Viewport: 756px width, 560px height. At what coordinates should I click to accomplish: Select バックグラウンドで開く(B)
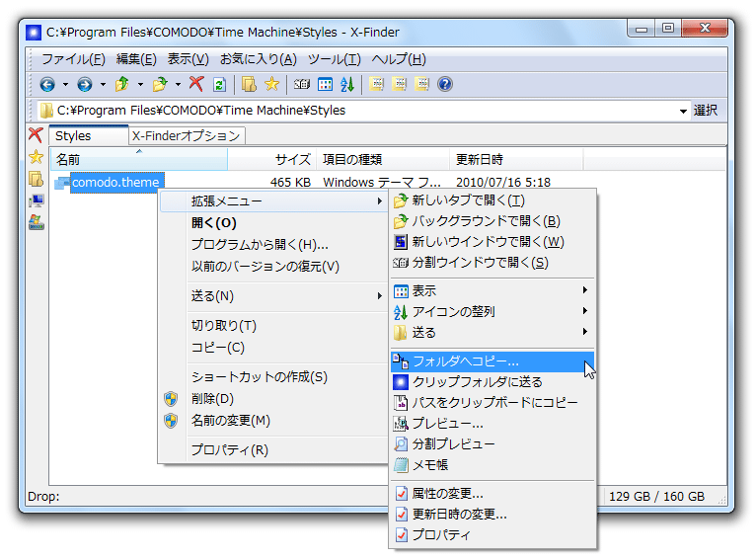(x=491, y=221)
